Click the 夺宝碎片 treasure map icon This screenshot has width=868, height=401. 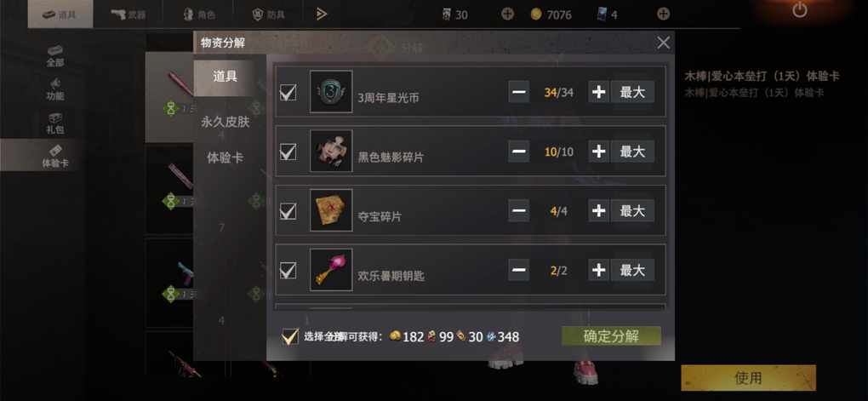(x=331, y=210)
